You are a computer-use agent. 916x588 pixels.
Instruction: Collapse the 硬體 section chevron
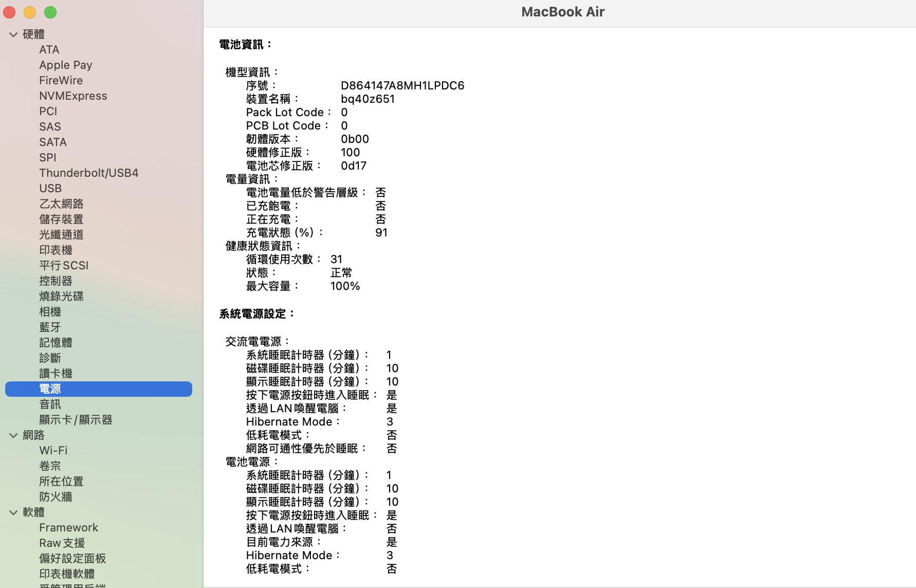(x=13, y=34)
